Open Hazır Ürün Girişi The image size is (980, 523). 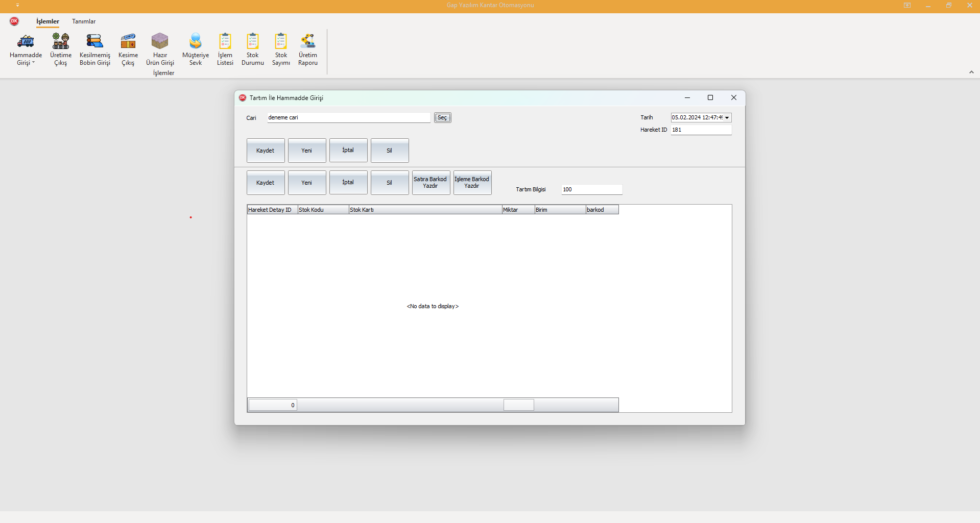pyautogui.click(x=160, y=42)
